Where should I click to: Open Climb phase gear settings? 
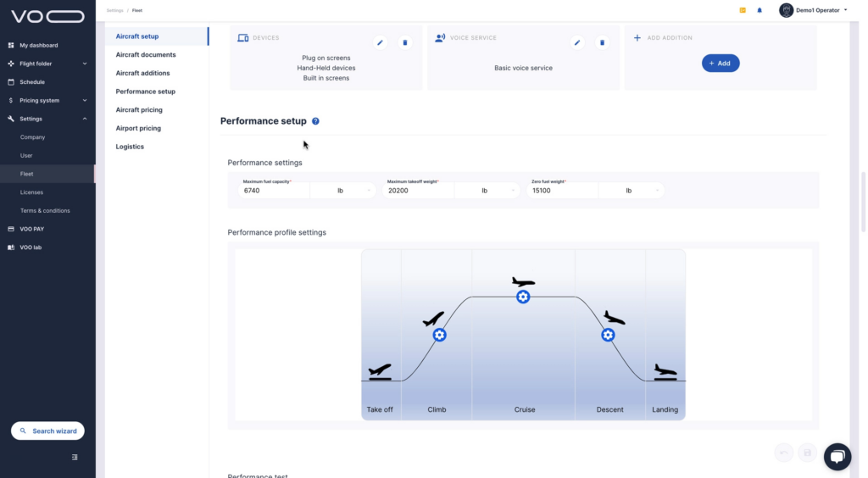click(439, 335)
